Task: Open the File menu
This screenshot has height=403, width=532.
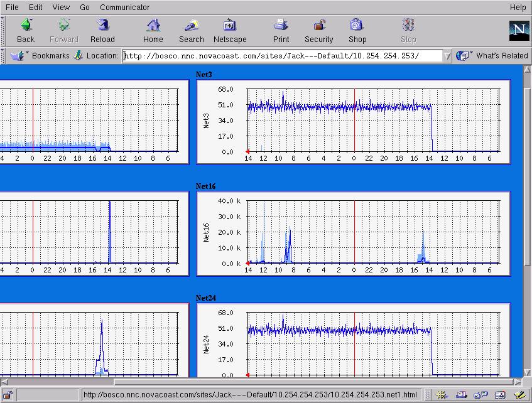Action: pos(12,8)
